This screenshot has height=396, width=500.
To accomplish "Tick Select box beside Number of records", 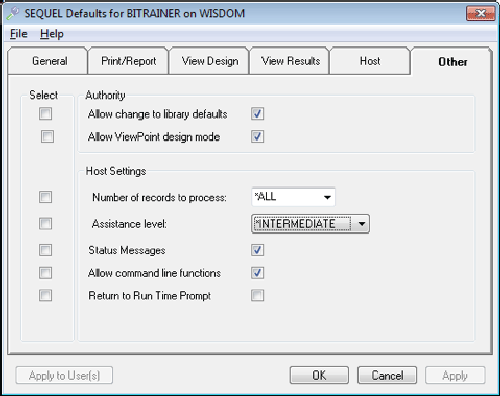I will (x=45, y=197).
